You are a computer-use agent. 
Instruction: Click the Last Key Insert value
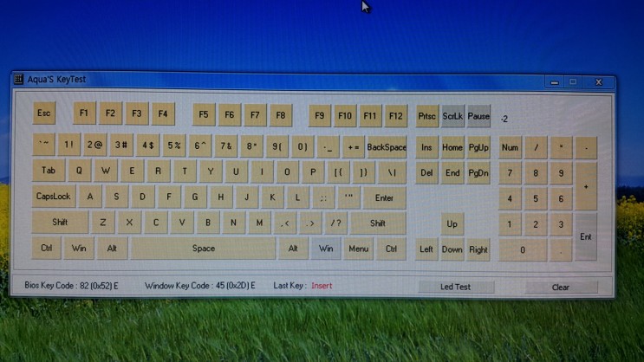coord(322,286)
